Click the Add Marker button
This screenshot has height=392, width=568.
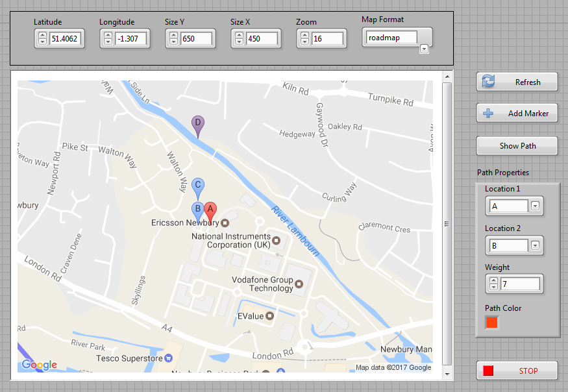[517, 114]
